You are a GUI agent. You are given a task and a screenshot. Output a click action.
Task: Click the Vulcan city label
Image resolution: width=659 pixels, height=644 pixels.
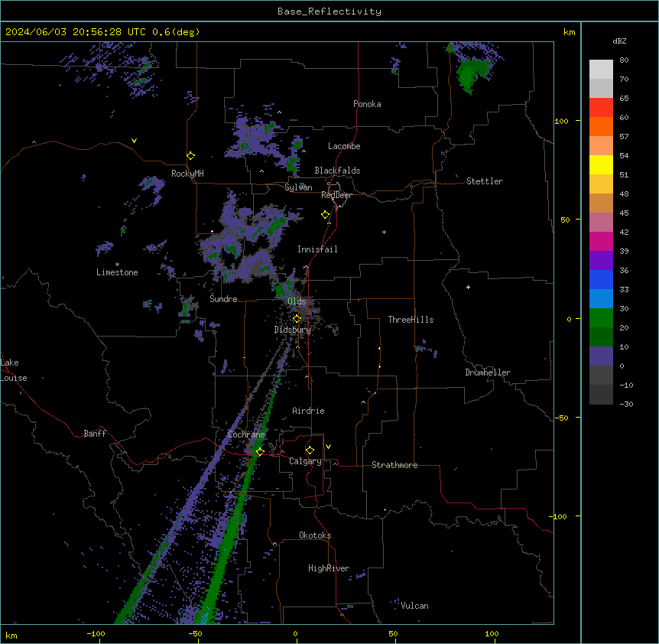[x=414, y=606]
